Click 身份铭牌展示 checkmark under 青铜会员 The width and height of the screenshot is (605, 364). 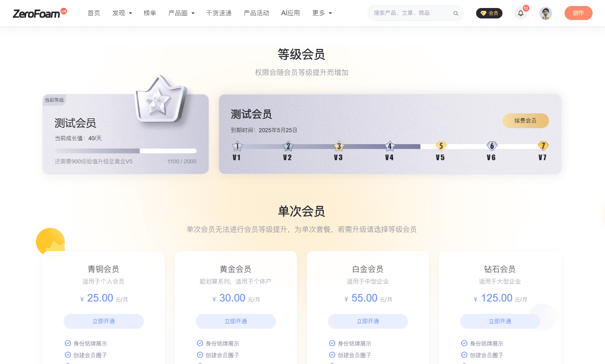67,343
